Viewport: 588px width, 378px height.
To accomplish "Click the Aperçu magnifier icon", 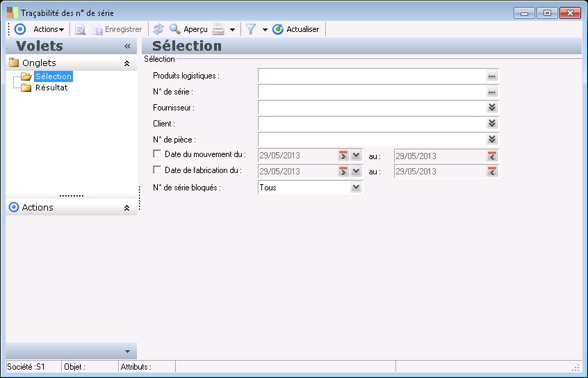I will pos(175,29).
